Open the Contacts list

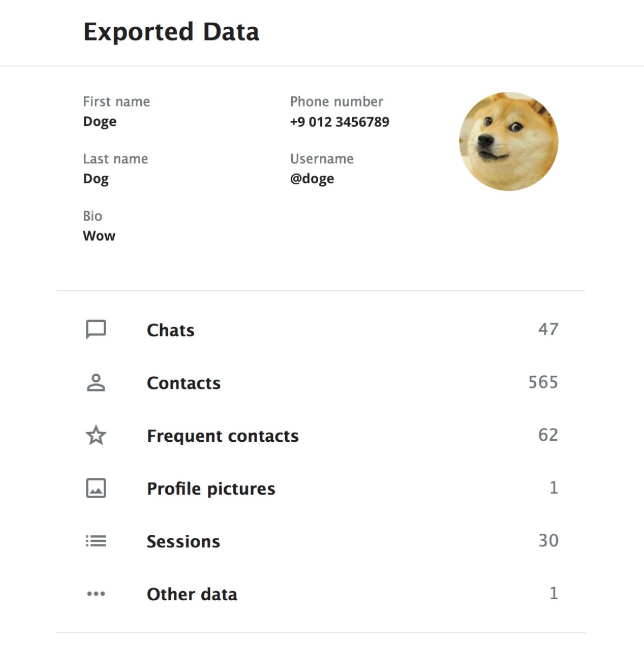[183, 383]
